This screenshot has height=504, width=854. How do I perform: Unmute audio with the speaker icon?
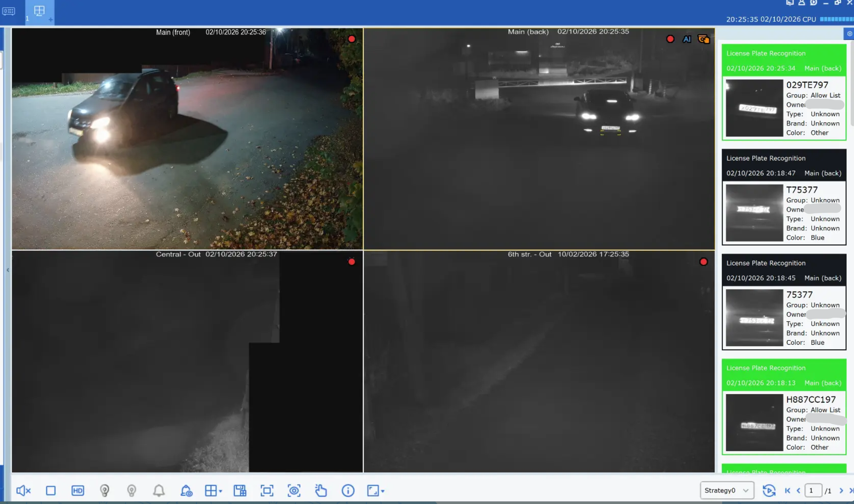tap(23, 490)
